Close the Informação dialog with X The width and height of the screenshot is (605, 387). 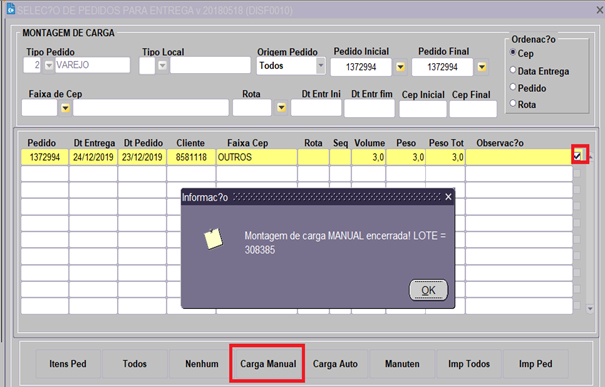tap(448, 197)
